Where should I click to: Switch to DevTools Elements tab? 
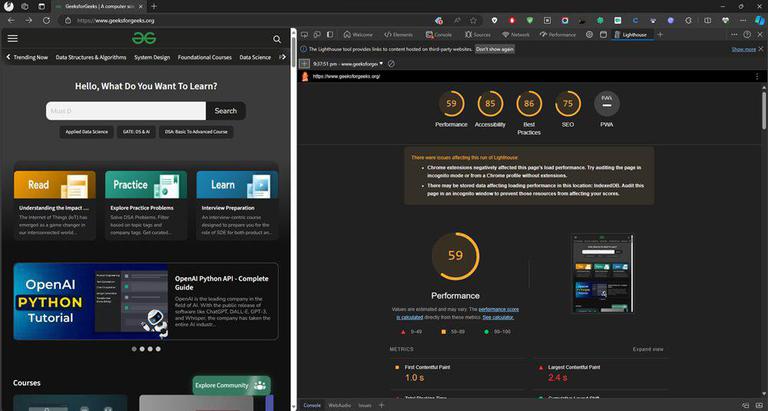399,35
